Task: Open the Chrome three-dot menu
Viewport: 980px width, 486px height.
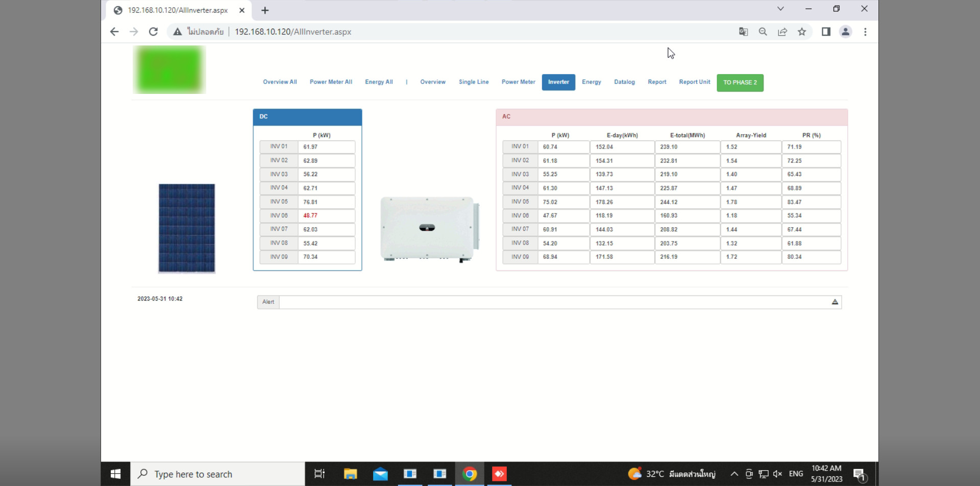Action: click(x=865, y=32)
